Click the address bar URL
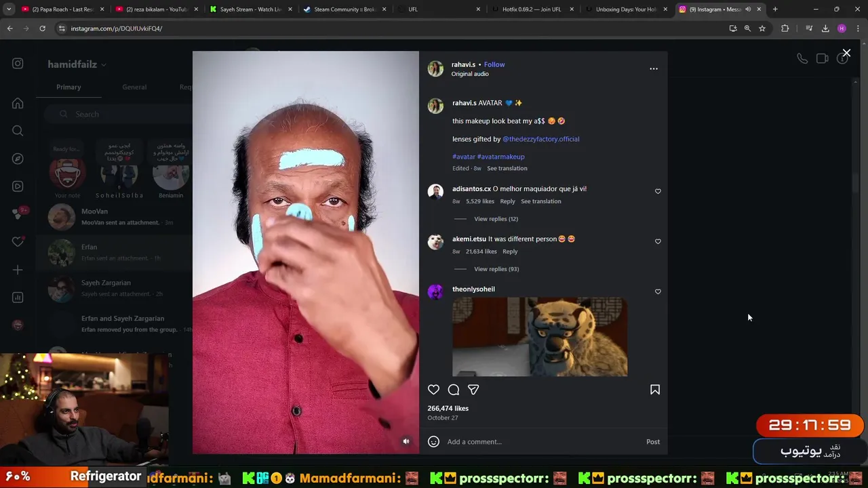 click(x=117, y=28)
